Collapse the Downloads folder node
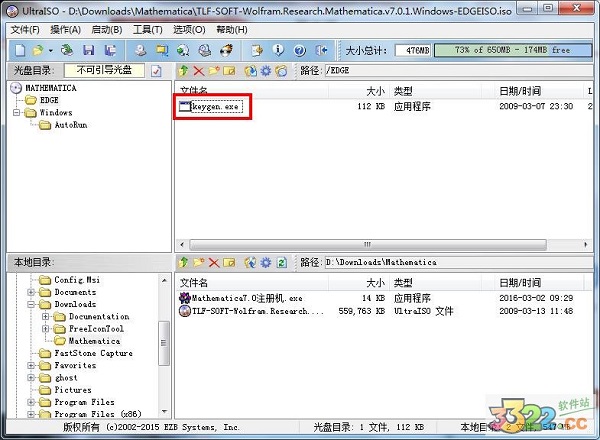This screenshot has height=440, width=600. (x=31, y=304)
